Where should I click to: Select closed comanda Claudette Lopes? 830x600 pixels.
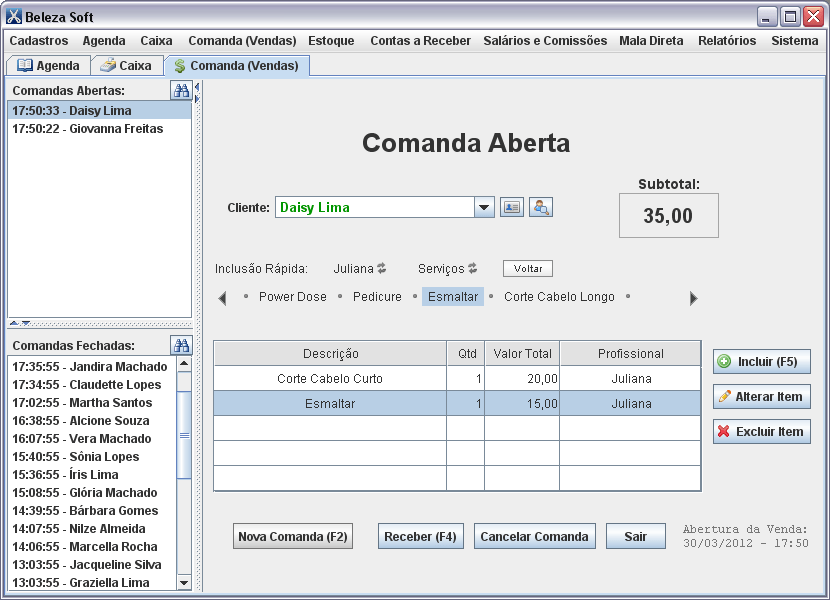pyautogui.click(x=92, y=384)
